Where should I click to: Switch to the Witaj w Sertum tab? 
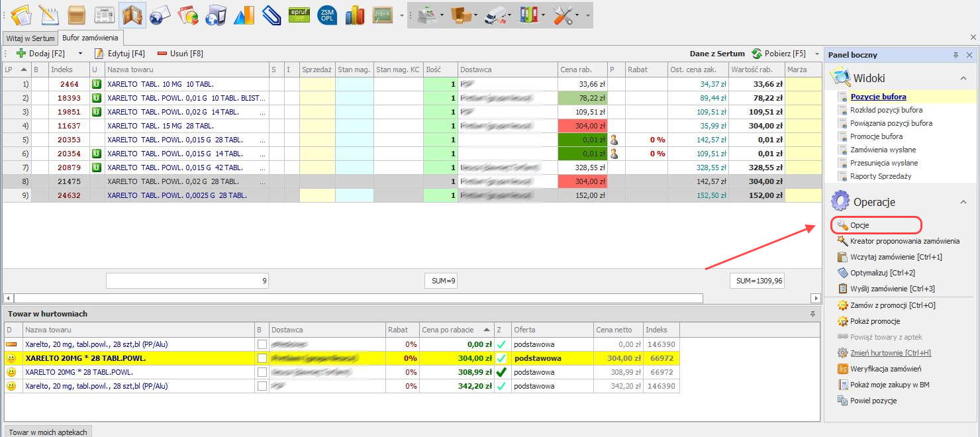click(30, 38)
